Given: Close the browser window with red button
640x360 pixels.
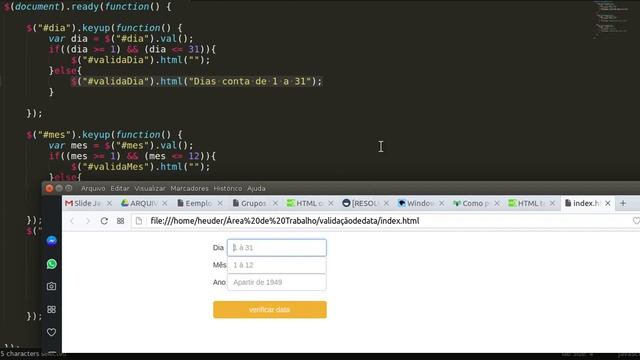Looking at the screenshot, I should click(49, 188).
